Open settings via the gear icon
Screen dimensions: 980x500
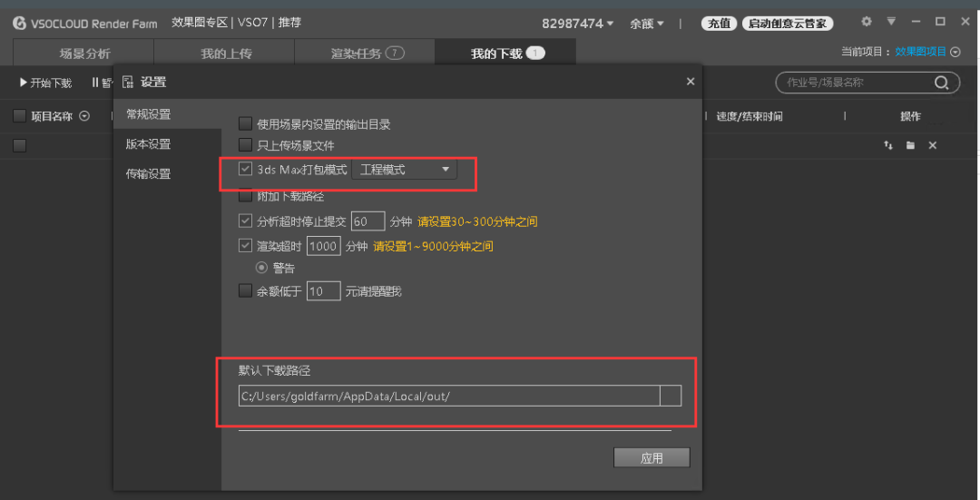(867, 22)
